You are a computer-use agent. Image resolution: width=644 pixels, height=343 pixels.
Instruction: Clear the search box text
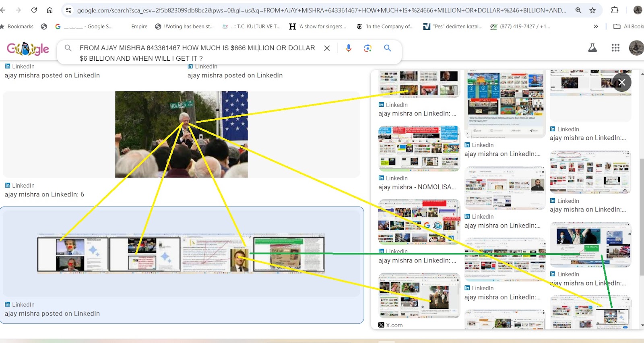(x=327, y=48)
